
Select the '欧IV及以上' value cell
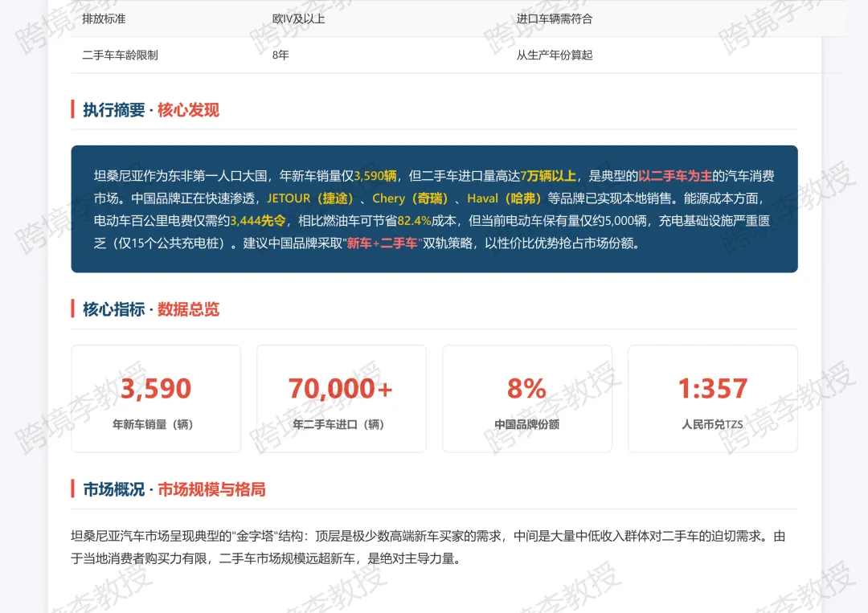(298, 18)
